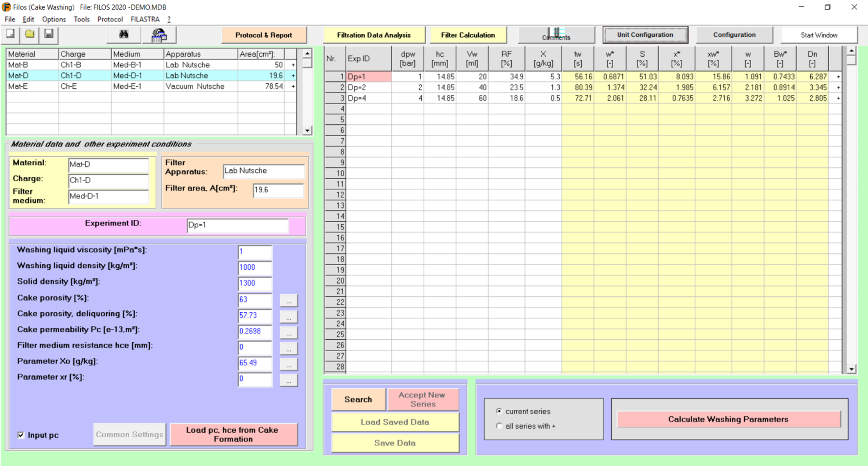Click Load pc, hce from Cake Formation
Viewport: 868px width, 466px height.
pos(233,434)
